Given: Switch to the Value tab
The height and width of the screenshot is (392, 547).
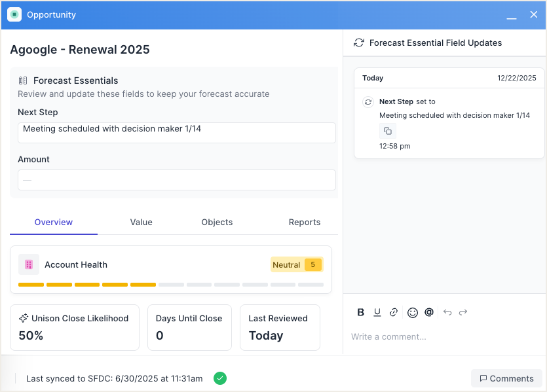Looking at the screenshot, I should click(x=141, y=223).
